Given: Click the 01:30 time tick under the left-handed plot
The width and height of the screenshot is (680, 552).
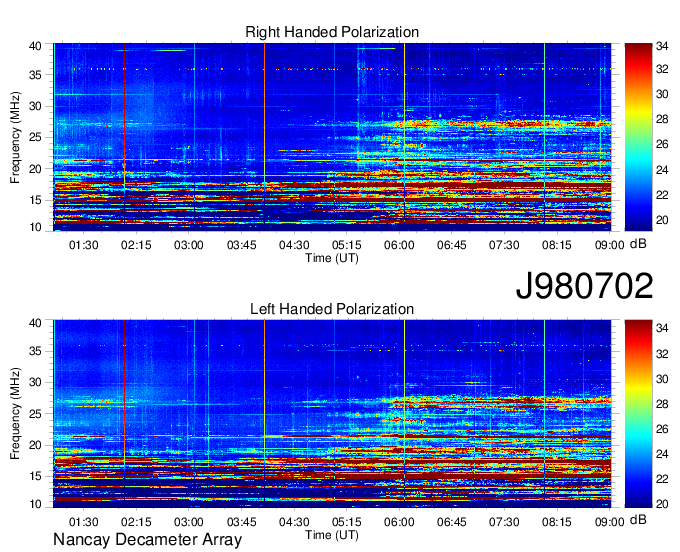Looking at the screenshot, I should point(84,522).
